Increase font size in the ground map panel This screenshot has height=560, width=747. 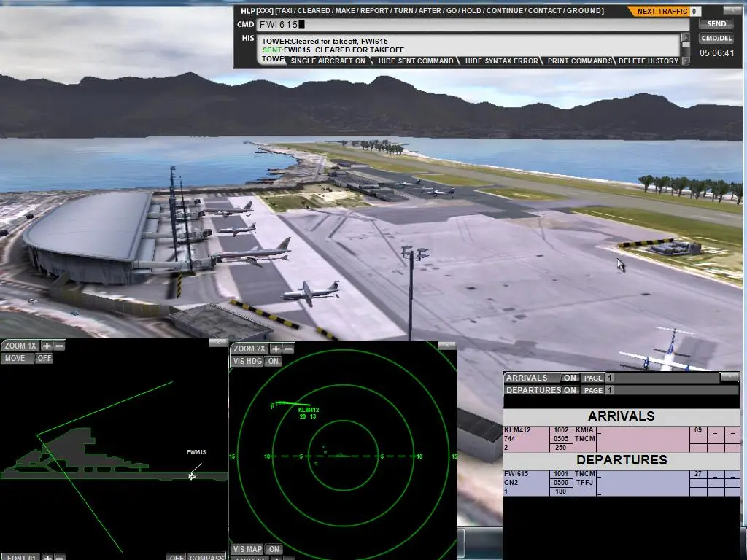tap(47, 556)
